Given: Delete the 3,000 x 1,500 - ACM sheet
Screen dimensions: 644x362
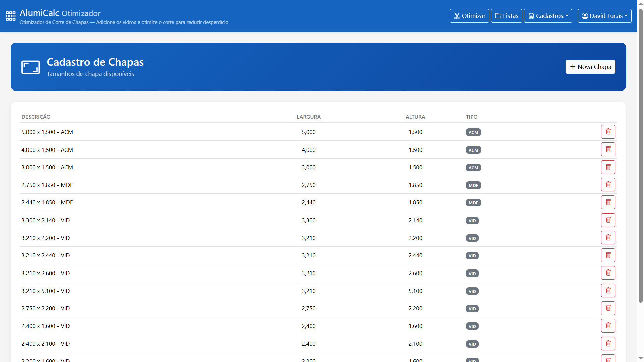Looking at the screenshot, I should pyautogui.click(x=608, y=167).
